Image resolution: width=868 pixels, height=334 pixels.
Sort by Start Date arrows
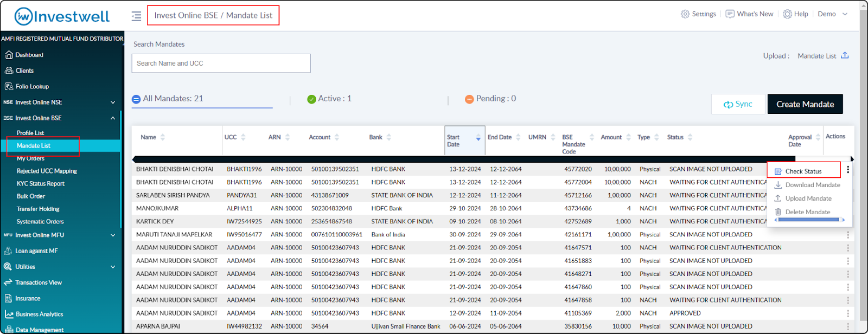pos(478,137)
